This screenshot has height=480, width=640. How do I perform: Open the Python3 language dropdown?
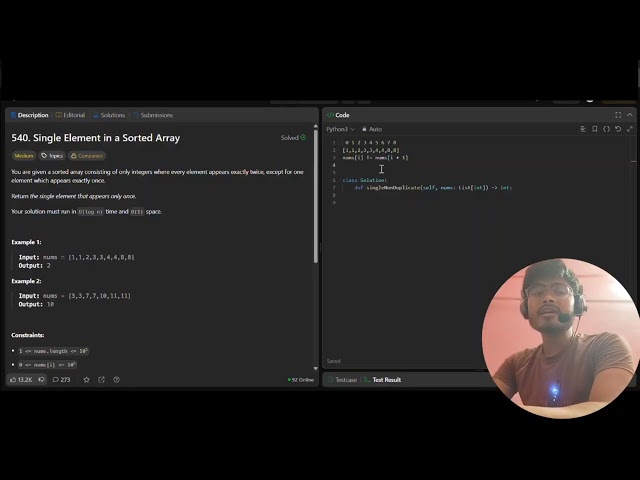pos(340,129)
